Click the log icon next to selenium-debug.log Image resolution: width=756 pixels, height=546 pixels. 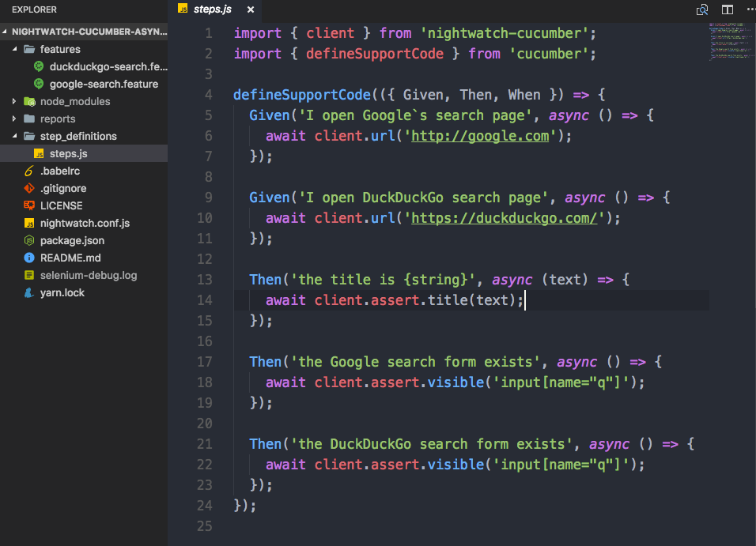29,275
